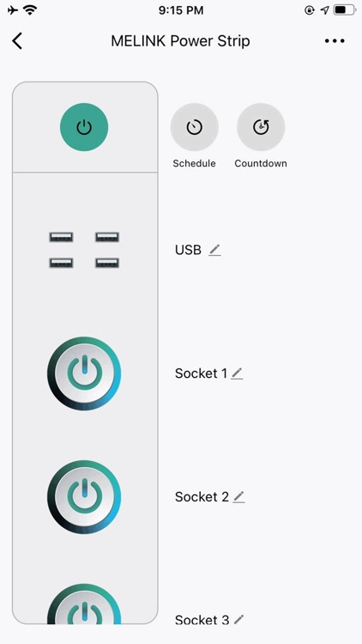
Task: Edit Socket 3 name with pencil icon
Action: [x=238, y=618]
